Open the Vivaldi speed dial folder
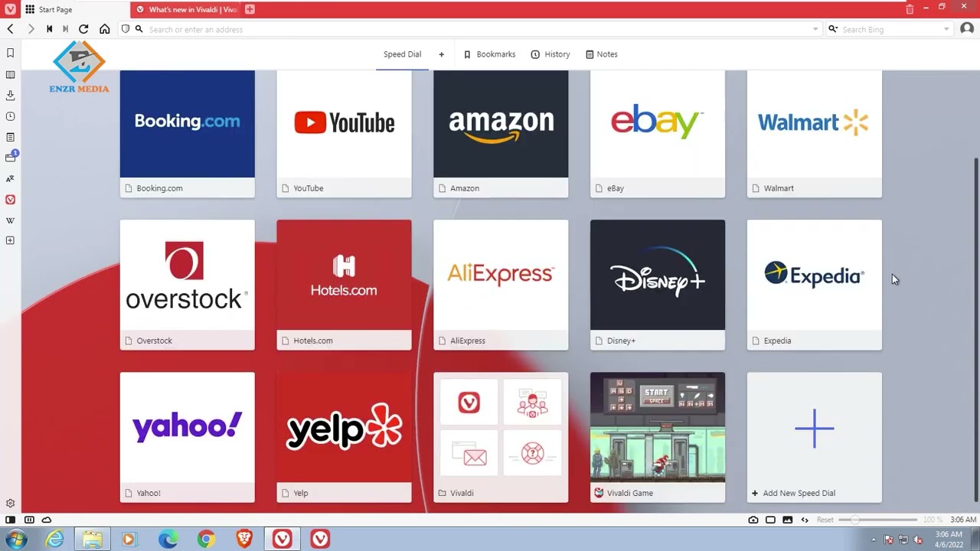Viewport: 980px width, 551px height. pyautogui.click(x=501, y=438)
